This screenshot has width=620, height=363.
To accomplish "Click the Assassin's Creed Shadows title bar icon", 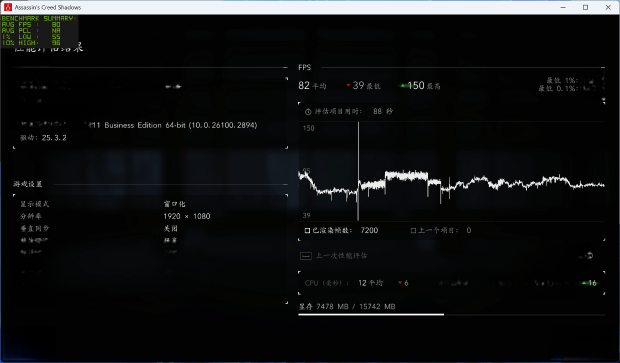I will click(x=8, y=7).
